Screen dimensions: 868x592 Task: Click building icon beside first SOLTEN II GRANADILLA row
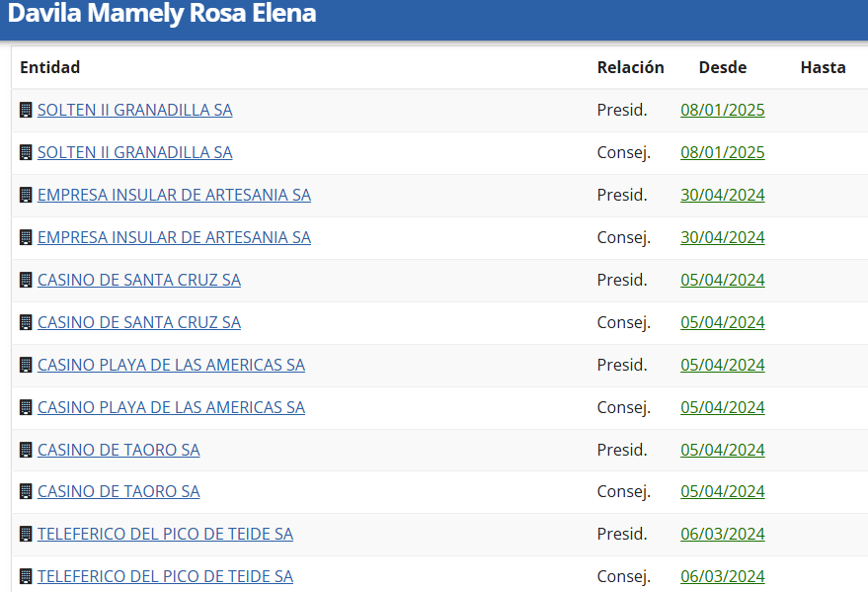26,110
